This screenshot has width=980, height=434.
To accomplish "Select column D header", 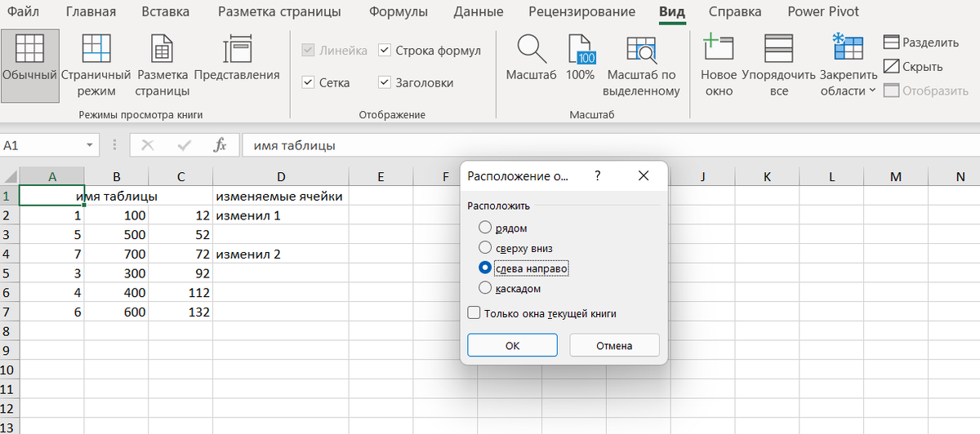I will pyautogui.click(x=280, y=176).
